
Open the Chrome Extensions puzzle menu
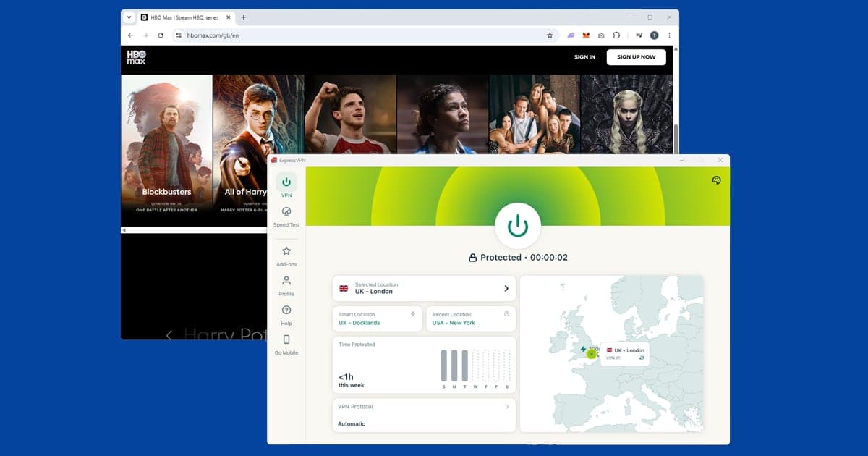[617, 35]
